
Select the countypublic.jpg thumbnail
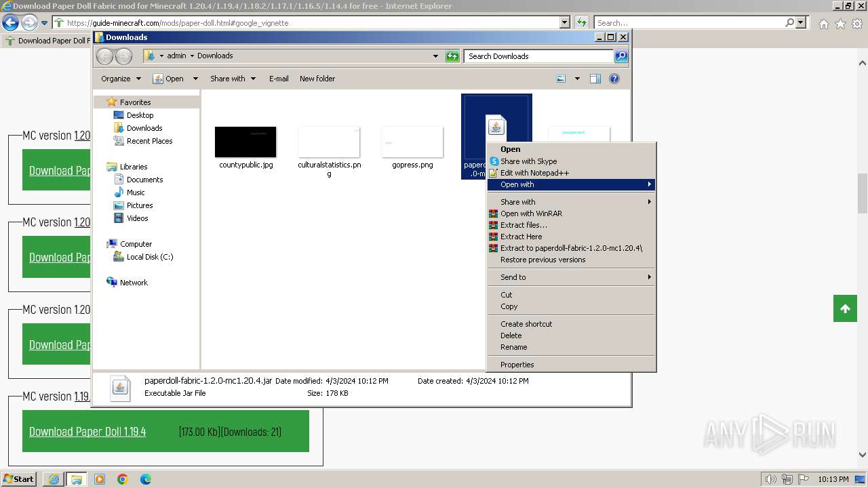[245, 142]
